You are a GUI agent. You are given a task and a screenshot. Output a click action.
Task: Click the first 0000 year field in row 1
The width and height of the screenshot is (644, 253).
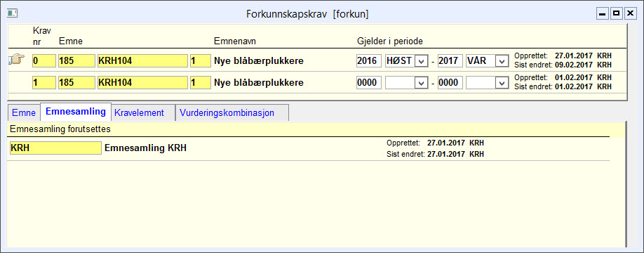point(369,83)
